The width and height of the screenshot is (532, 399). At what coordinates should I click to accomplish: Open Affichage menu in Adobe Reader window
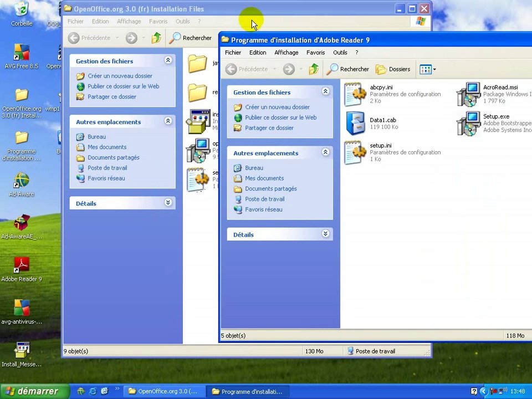287,53
